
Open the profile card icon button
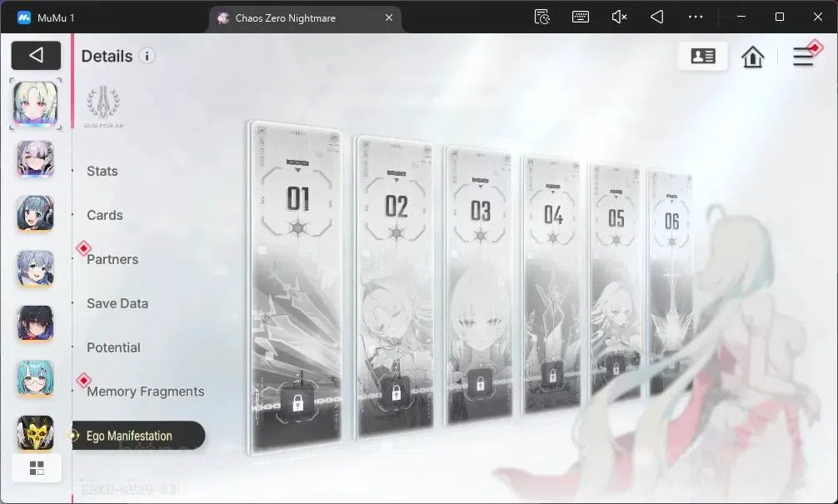[x=703, y=56]
